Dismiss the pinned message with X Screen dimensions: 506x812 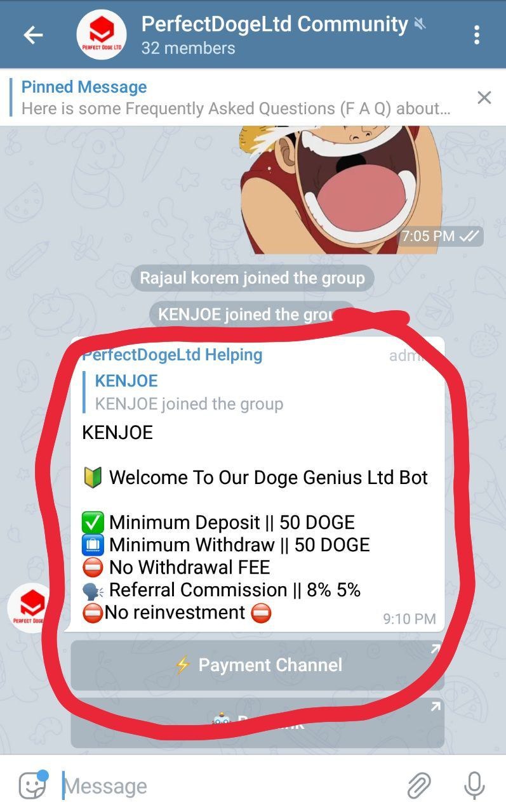484,97
